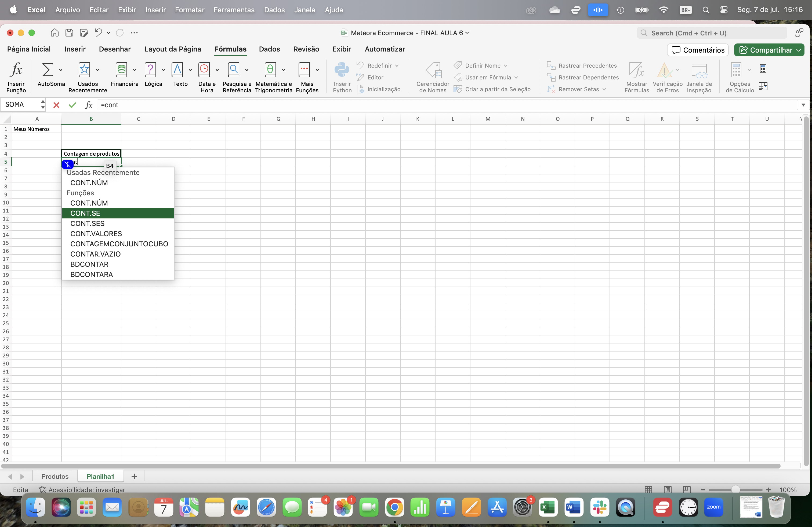
Task: Expand Compartilhar dropdown arrow
Action: 799,50
